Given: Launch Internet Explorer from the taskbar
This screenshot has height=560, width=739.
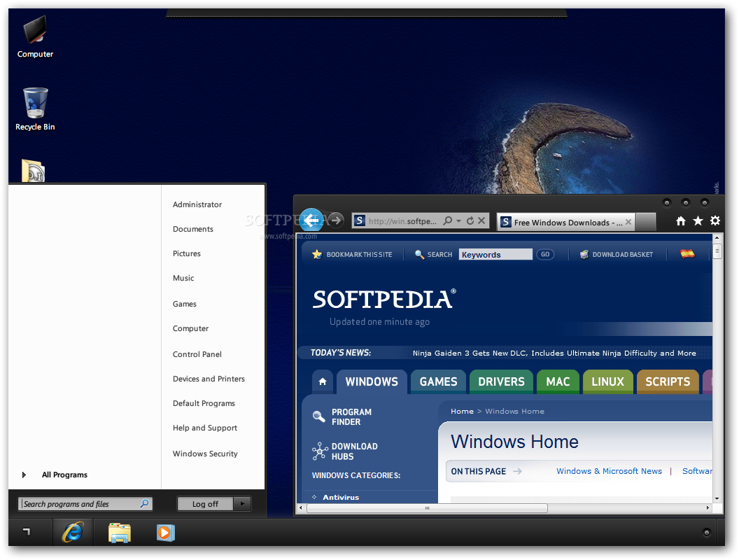Looking at the screenshot, I should [x=73, y=532].
